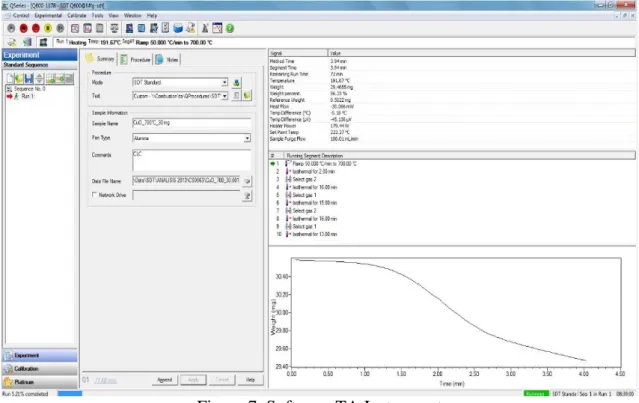Click the Apply button
639x403 pixels.
click(193, 380)
